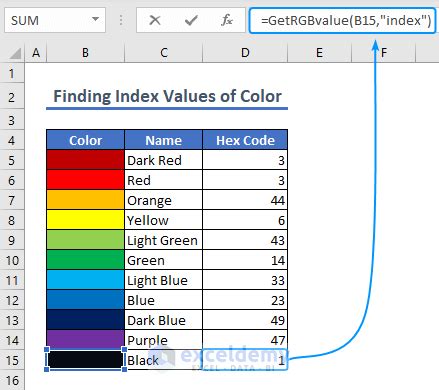Select the 'Red' name cell in row 6
Viewport: 439px width, 390px height.
point(163,180)
